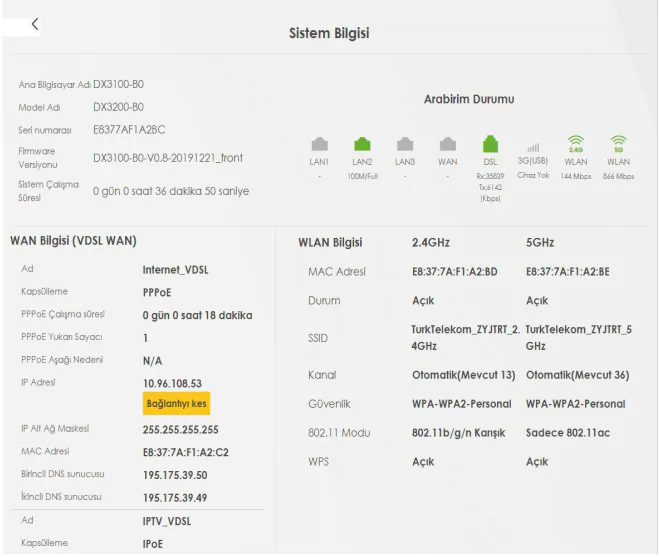Screen dimensions: 659x557
Task: Click the Sistem Bilgisi page title
Action: coord(329,35)
